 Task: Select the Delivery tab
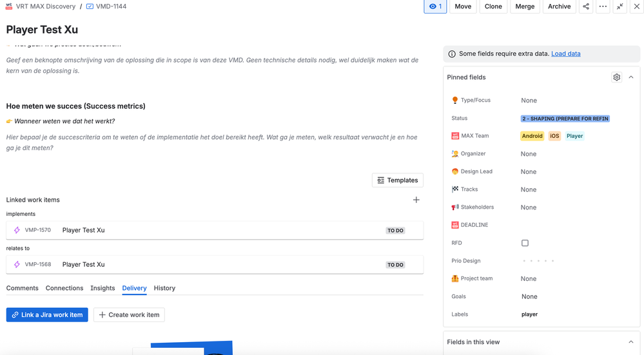[134, 288]
